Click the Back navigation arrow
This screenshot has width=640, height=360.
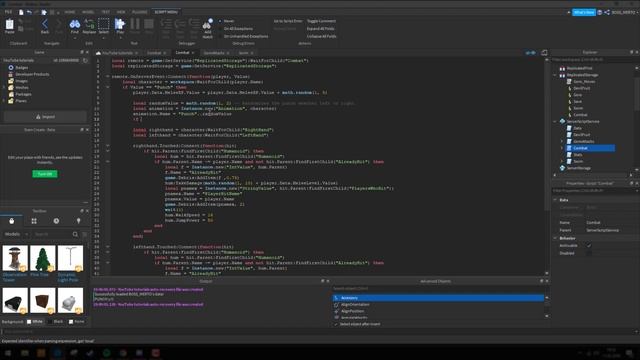point(45,24)
